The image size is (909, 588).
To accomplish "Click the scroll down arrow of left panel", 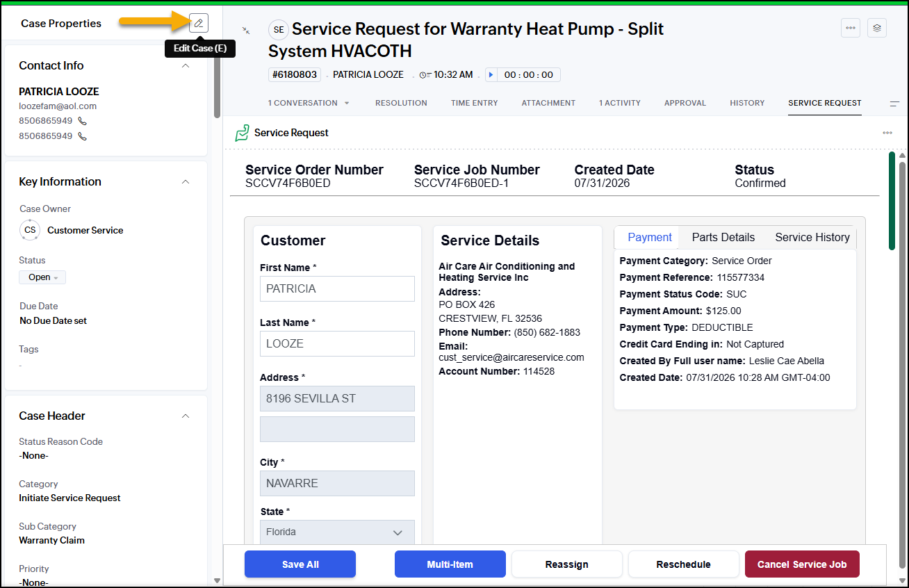I will pyautogui.click(x=217, y=580).
